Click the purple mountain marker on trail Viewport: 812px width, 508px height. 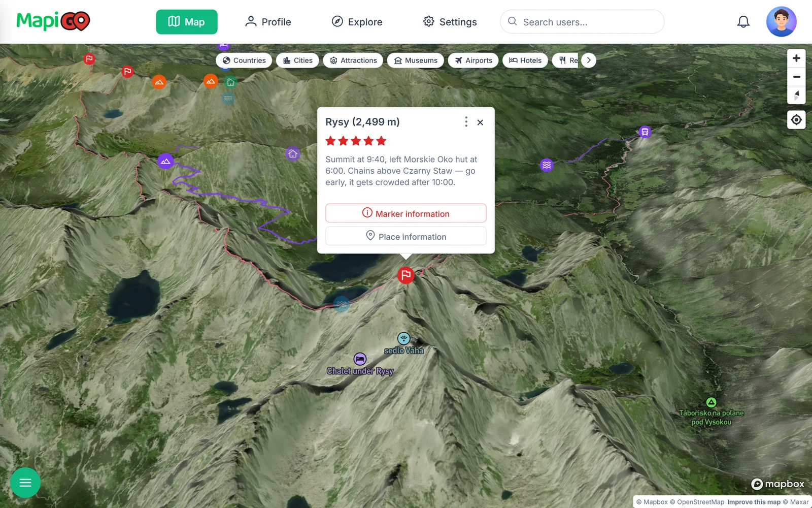click(165, 162)
